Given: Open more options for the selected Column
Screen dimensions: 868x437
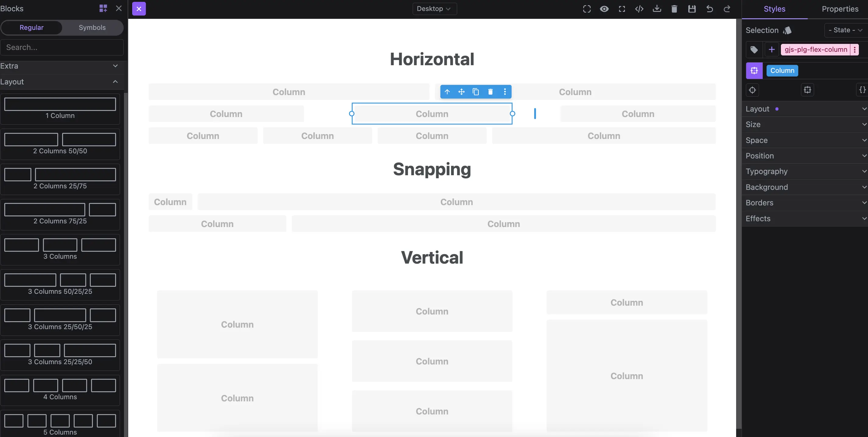Looking at the screenshot, I should [505, 91].
